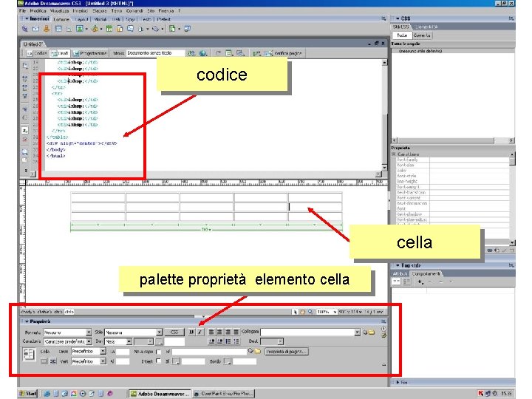Click the Images insert icon
The image size is (532, 399).
80,29
